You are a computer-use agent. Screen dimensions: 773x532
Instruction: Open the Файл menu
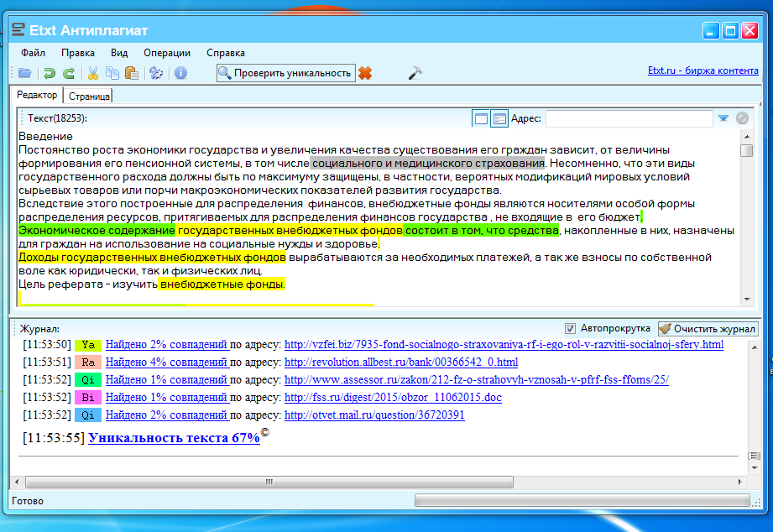click(x=34, y=52)
